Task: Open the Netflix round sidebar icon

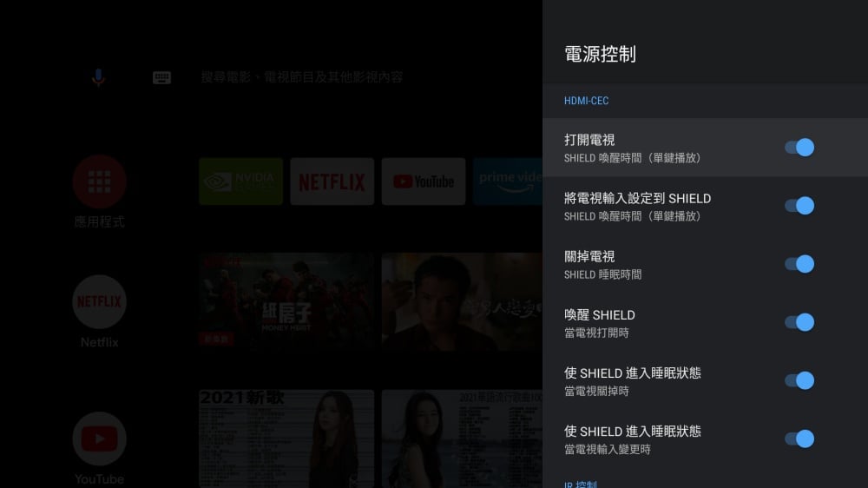Action: point(99,302)
